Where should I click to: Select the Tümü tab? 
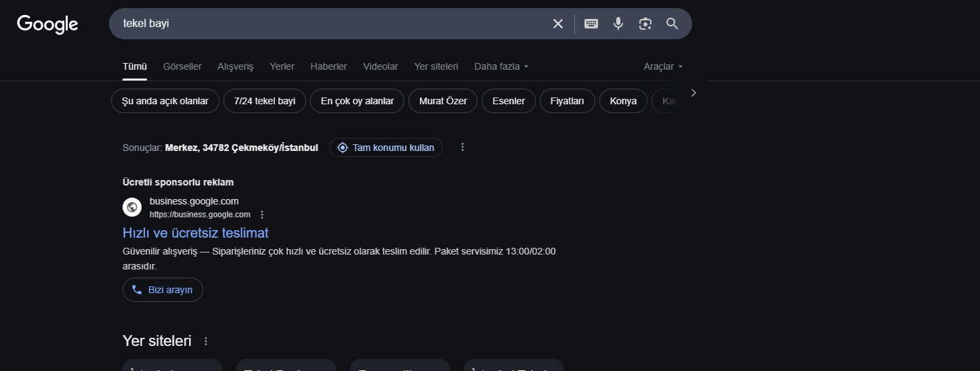(134, 66)
